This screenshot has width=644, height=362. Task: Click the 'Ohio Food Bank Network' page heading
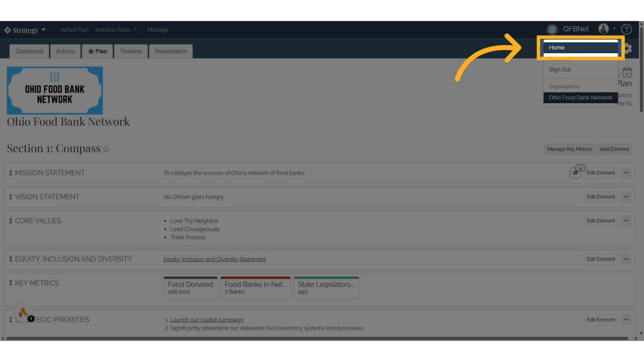click(x=68, y=122)
